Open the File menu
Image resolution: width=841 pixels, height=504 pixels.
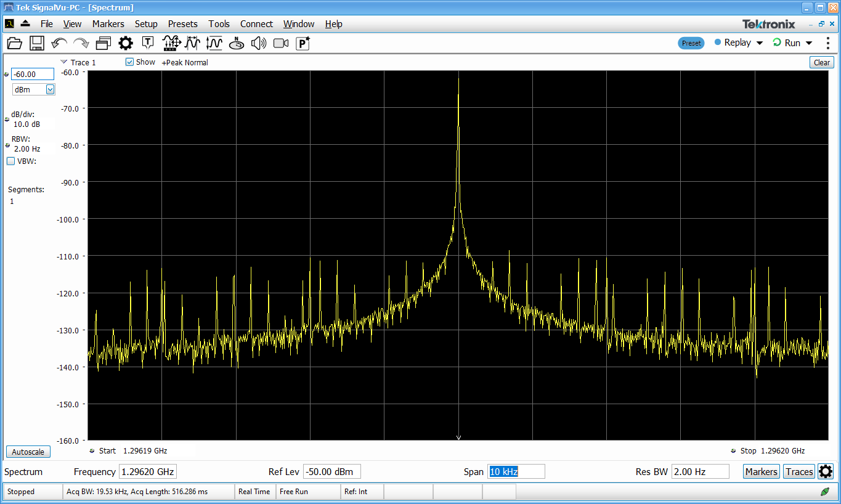tap(47, 24)
